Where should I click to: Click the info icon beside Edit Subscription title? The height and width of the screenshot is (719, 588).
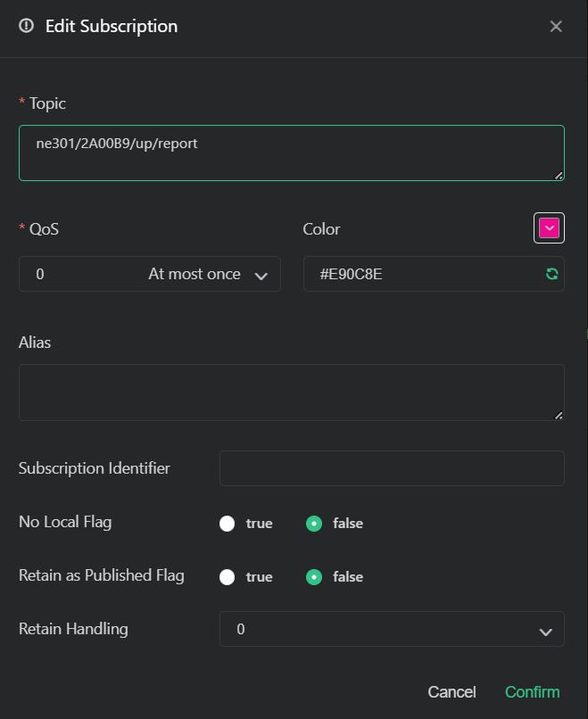(26, 26)
